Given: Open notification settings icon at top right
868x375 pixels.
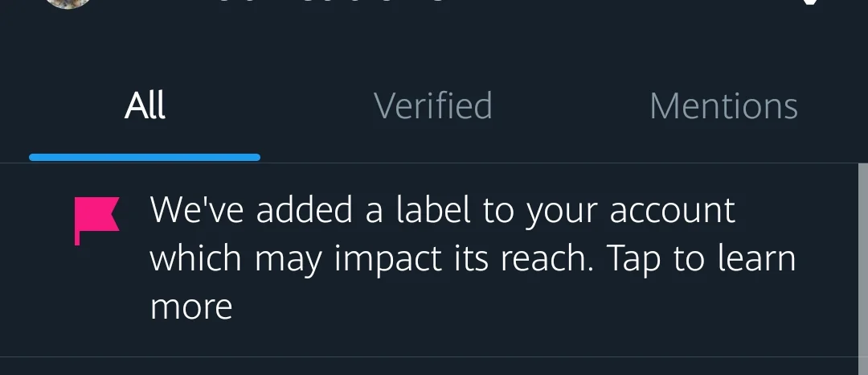Looking at the screenshot, I should click(x=810, y=3).
